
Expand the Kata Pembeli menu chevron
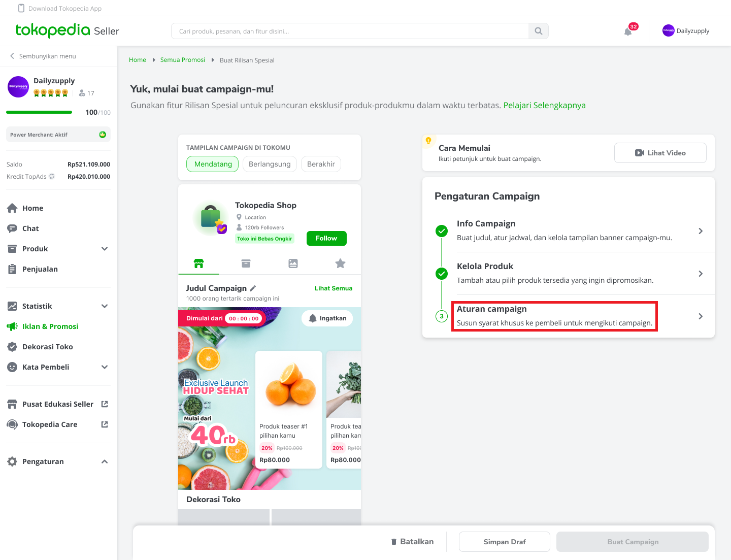[x=105, y=367]
